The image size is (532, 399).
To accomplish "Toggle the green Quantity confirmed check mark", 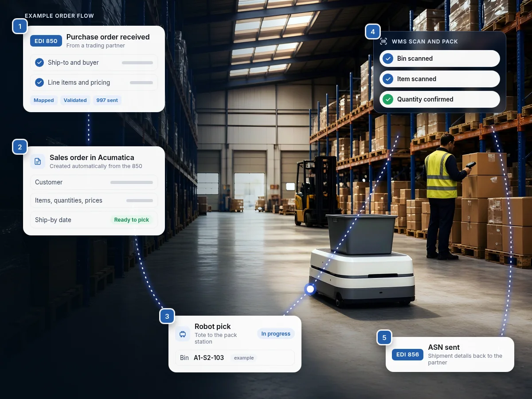I will coord(388,99).
